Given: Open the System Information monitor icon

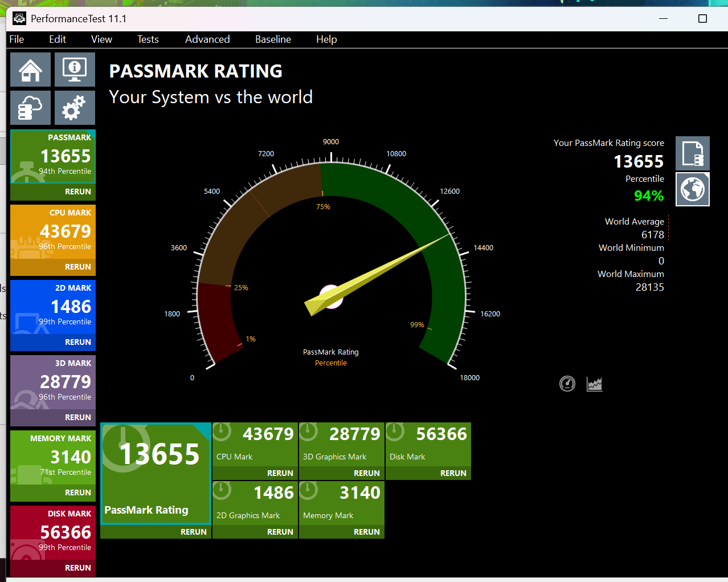Looking at the screenshot, I should (75, 70).
